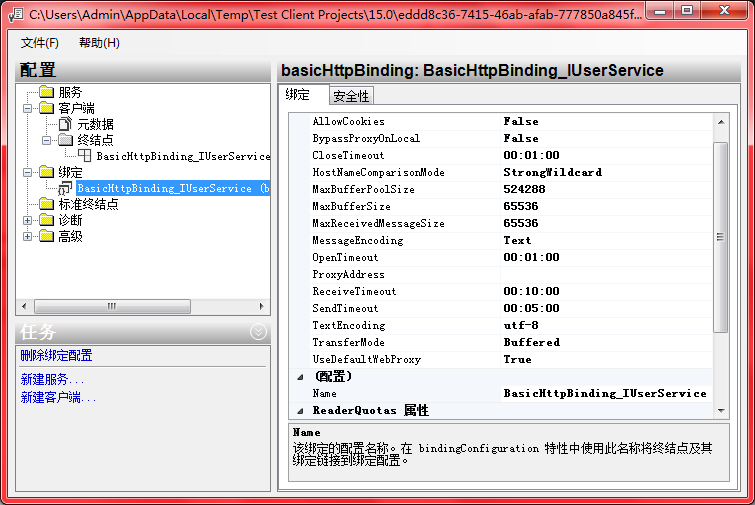This screenshot has width=755, height=505.
Task: Select the endpoint BasicHttpBinding_IUserService under 终结点
Action: [183, 156]
